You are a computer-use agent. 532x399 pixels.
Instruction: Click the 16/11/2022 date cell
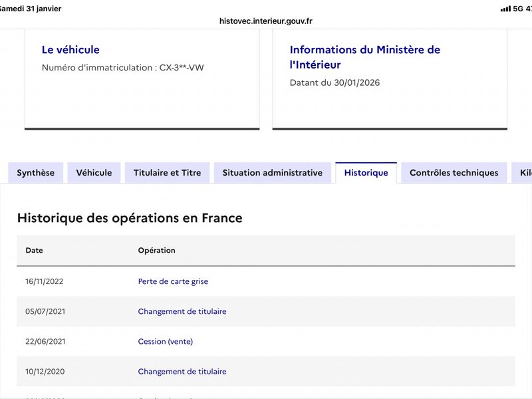45,281
